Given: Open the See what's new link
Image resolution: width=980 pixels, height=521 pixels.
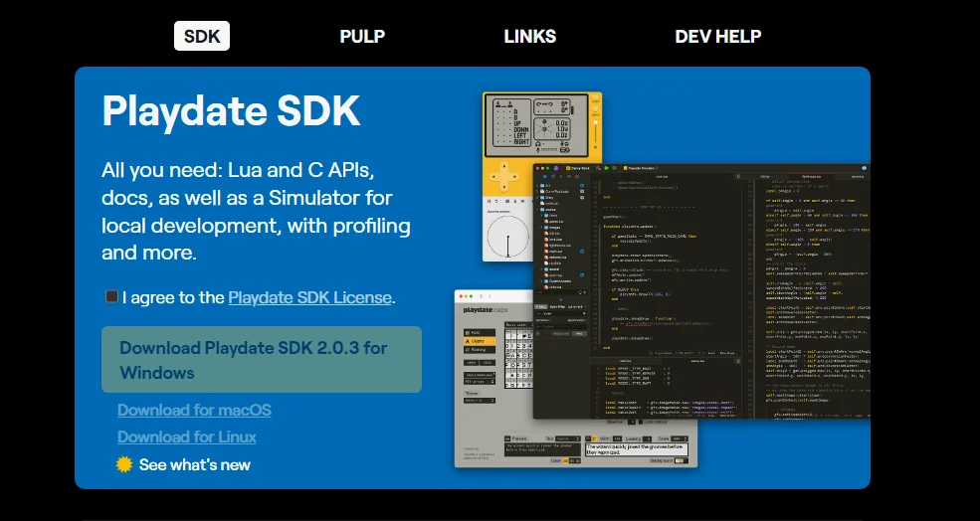Looking at the screenshot, I should point(195,464).
